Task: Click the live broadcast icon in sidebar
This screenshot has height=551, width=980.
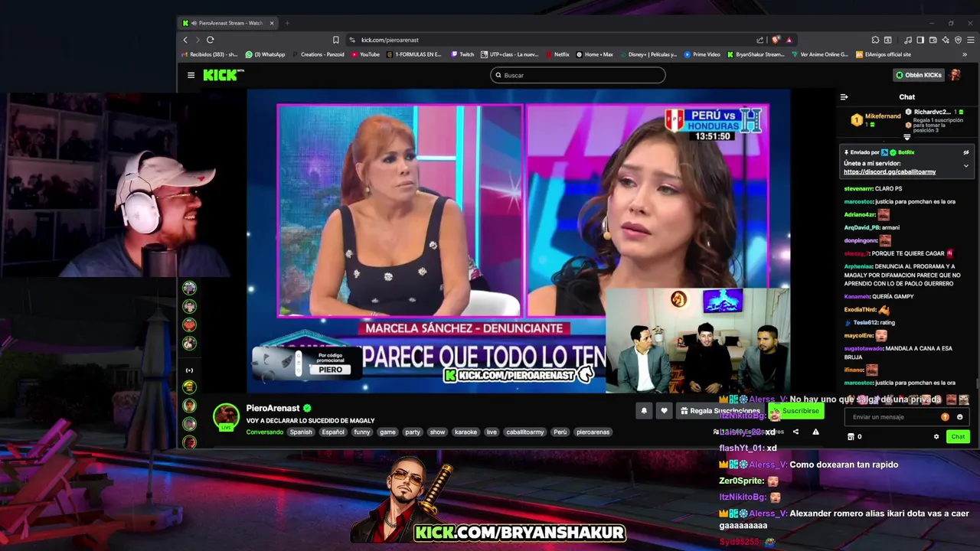Action: click(190, 370)
